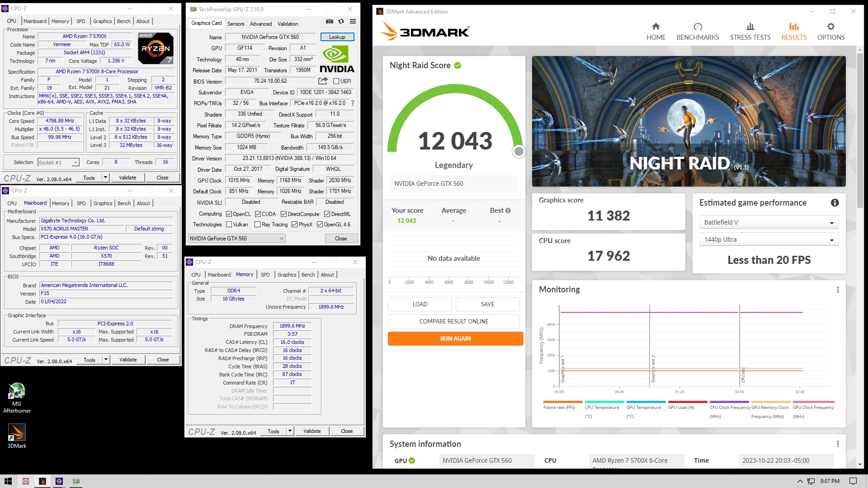Screen dimensions: 868x488
Task: Click the SAVE button in 3DMark
Action: [x=487, y=304]
